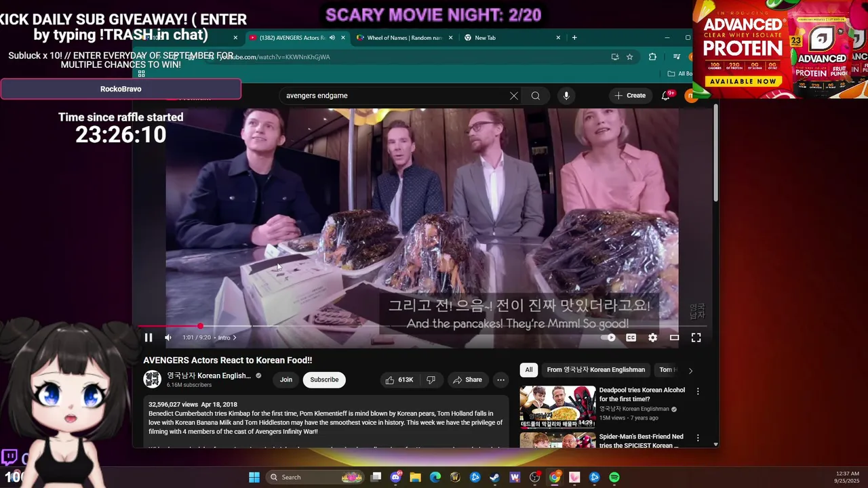The height and width of the screenshot is (488, 868).
Task: Click the taskbar Search box
Action: pyautogui.click(x=315, y=477)
